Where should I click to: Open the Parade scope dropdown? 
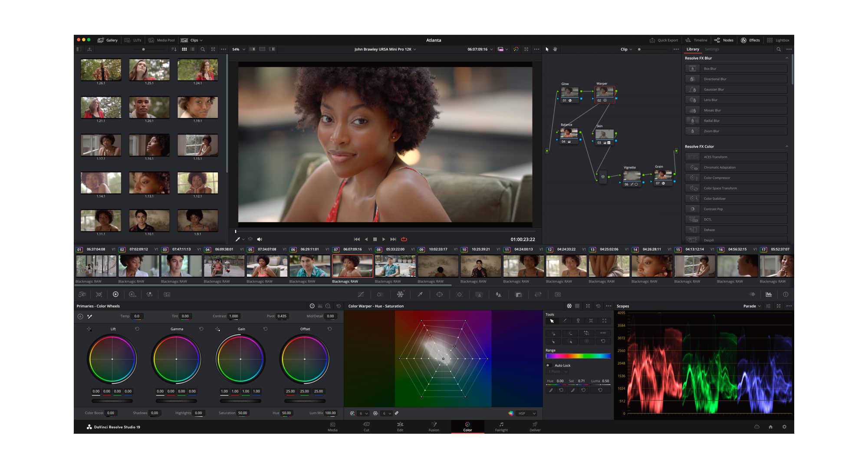pos(750,306)
